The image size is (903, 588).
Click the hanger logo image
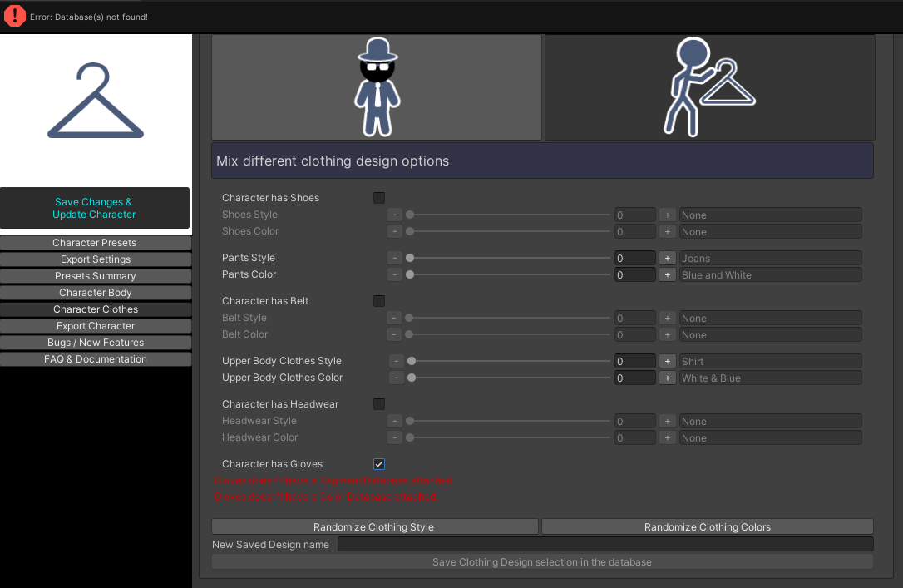click(96, 101)
